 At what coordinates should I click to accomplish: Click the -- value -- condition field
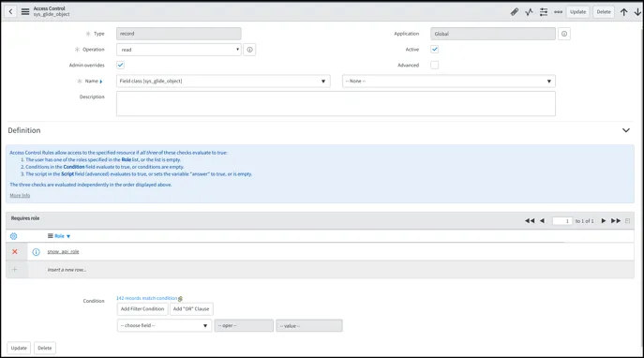coord(309,325)
